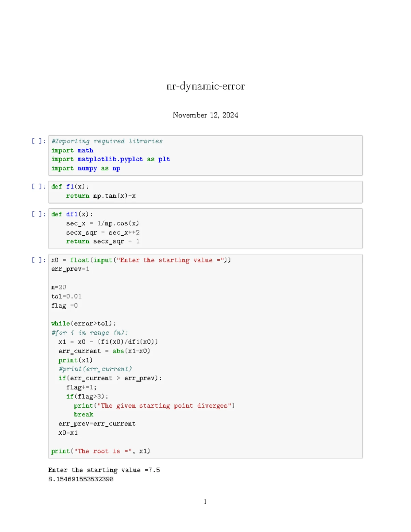The height and width of the screenshot is (532, 411).
Task: Click the line 'return np.tan(x)-x'
Action: (101, 196)
